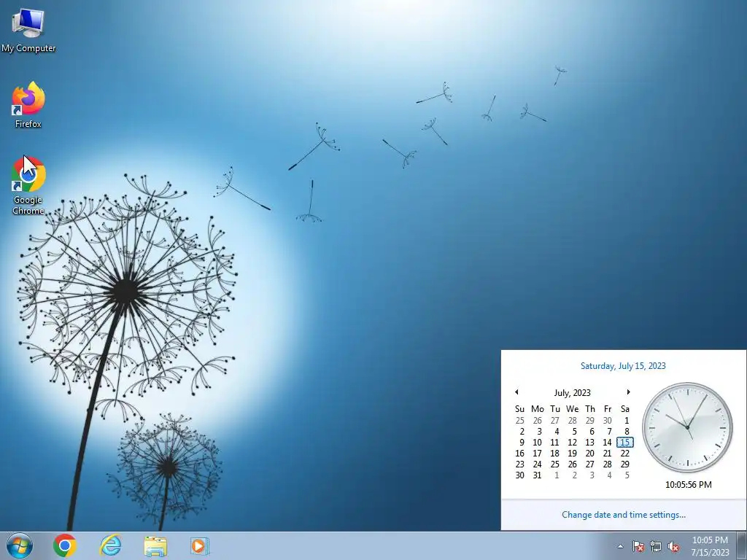This screenshot has height=560, width=747.
Task: Select grayed June 28 in the calendar
Action: [572, 421]
